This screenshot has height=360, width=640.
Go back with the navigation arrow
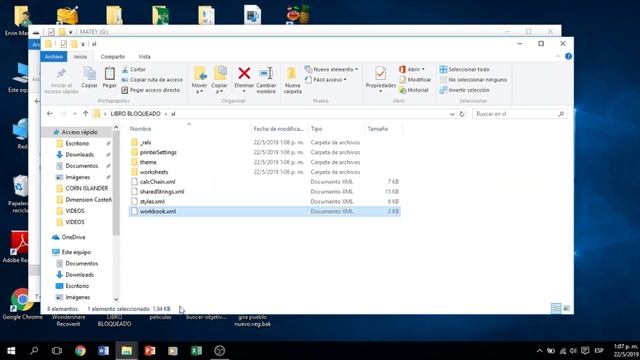(50, 113)
